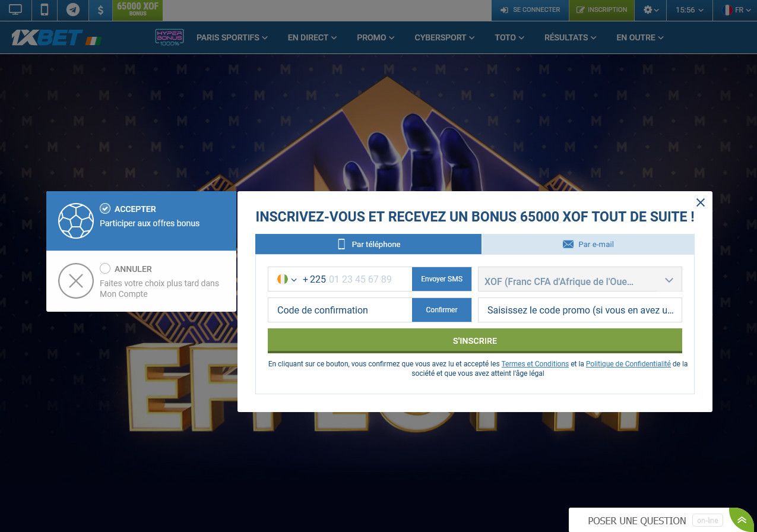Open the FR language dropdown
Image resolution: width=757 pixels, height=532 pixels.
click(736, 10)
